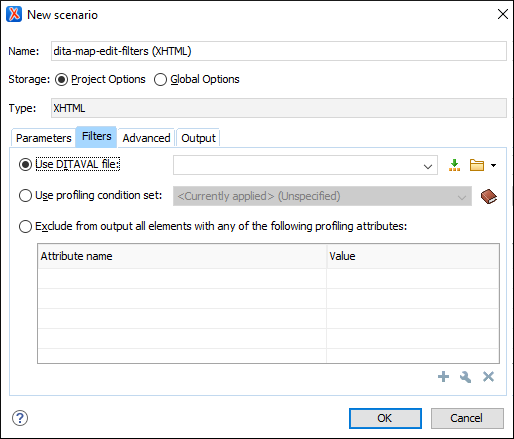This screenshot has width=514, height=439.
Task: Remove the attribute using the X icon
Action: coord(488,377)
